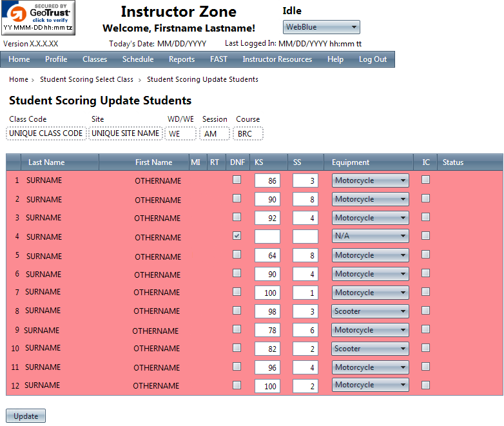Click the Equipment column header
The width and height of the screenshot is (504, 426).
coord(369,162)
